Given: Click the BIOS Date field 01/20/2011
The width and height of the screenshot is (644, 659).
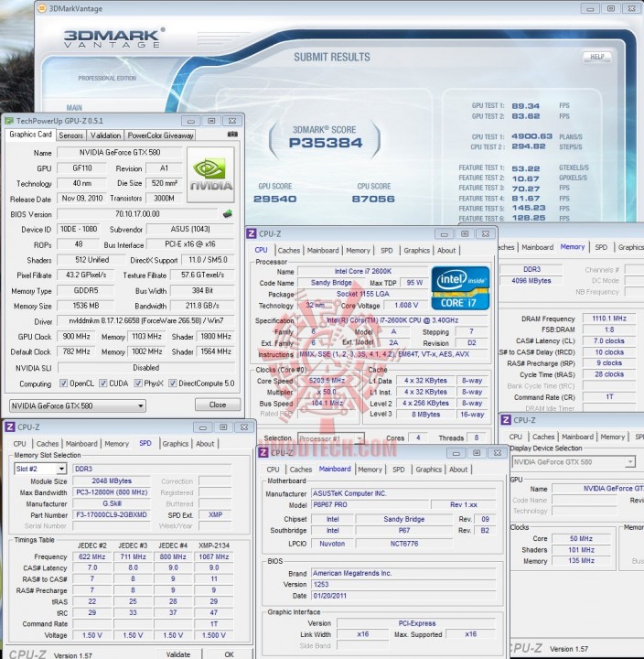Looking at the screenshot, I should (403, 596).
